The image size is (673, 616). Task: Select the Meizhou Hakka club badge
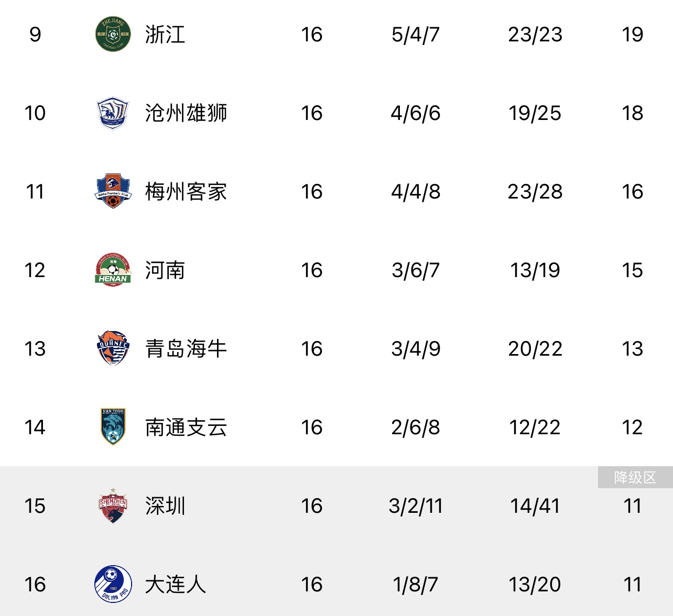point(113,191)
